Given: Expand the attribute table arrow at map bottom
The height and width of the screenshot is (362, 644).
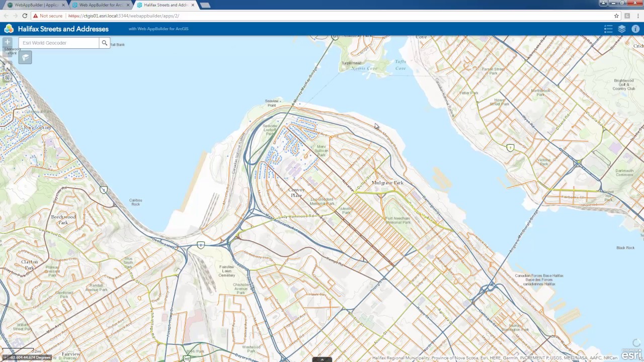Looking at the screenshot, I should coord(322,359).
